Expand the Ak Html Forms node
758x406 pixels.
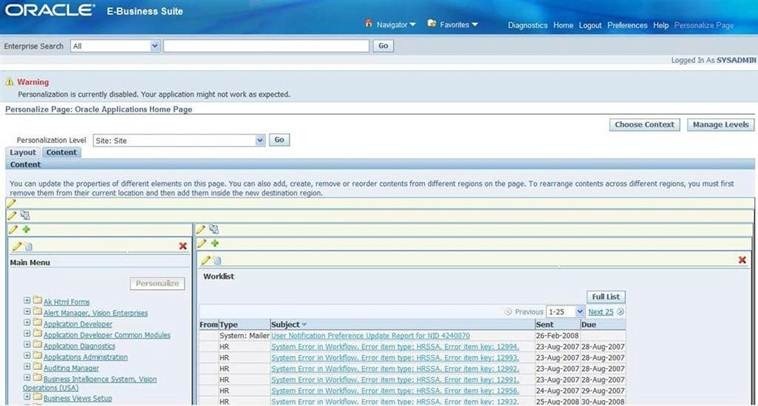click(x=27, y=301)
